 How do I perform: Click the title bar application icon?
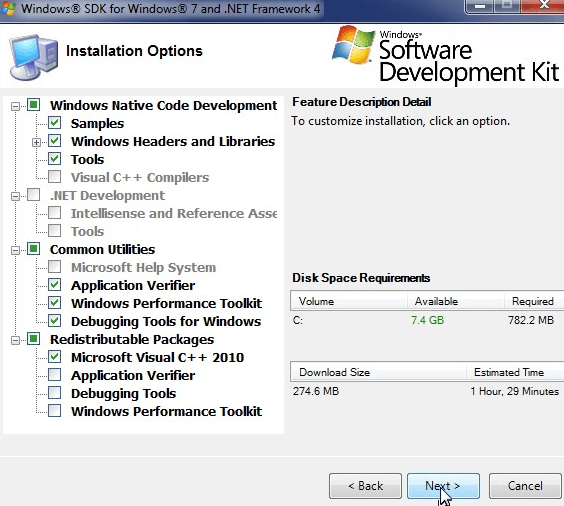pos(8,8)
